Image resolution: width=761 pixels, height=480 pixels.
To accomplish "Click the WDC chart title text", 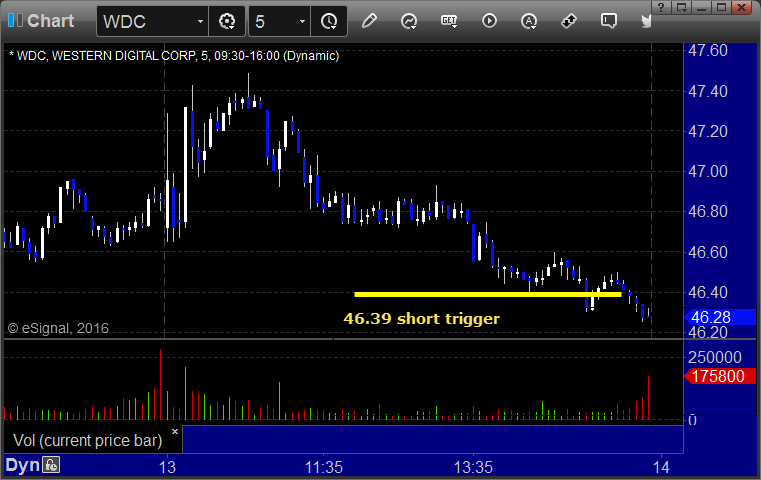I will pos(174,56).
